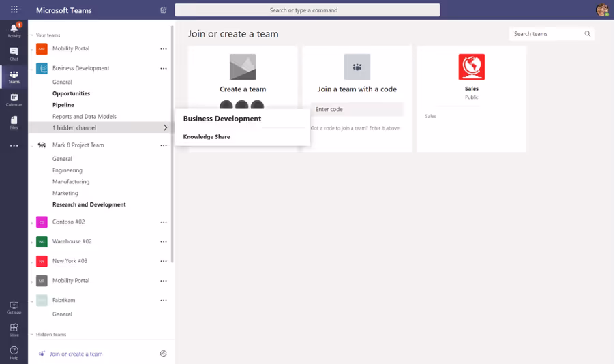Open the profile avatar menu
The width and height of the screenshot is (615, 364).
(603, 10)
